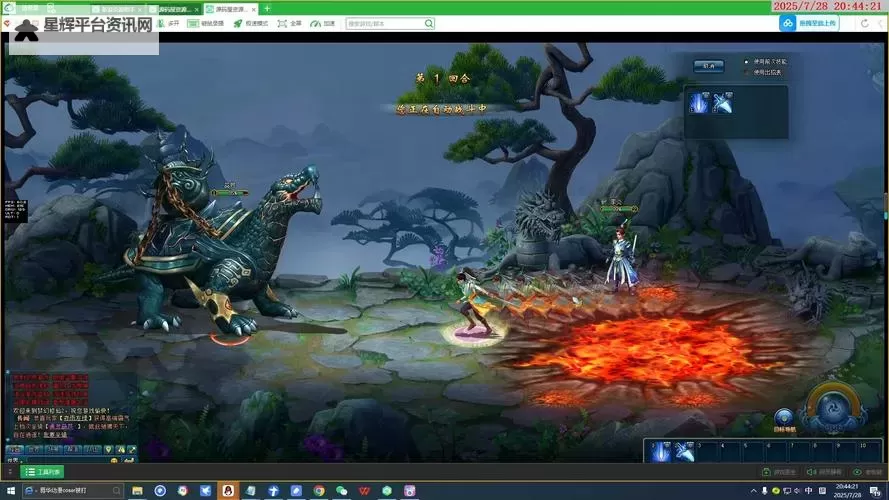Image resolution: width=889 pixels, height=500 pixels.
Task: Click the second sword skill icon in bottom hotbar
Action: (684, 452)
